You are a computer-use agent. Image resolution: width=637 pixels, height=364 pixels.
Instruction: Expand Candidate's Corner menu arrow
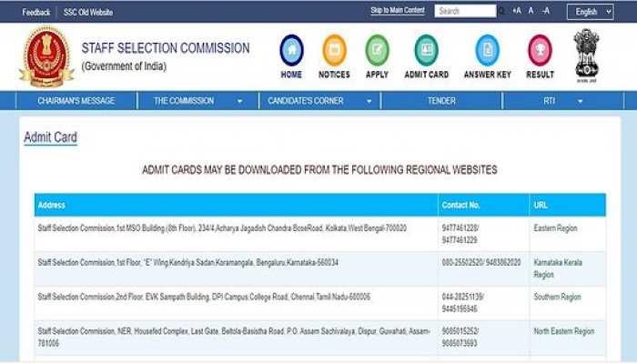(x=369, y=101)
